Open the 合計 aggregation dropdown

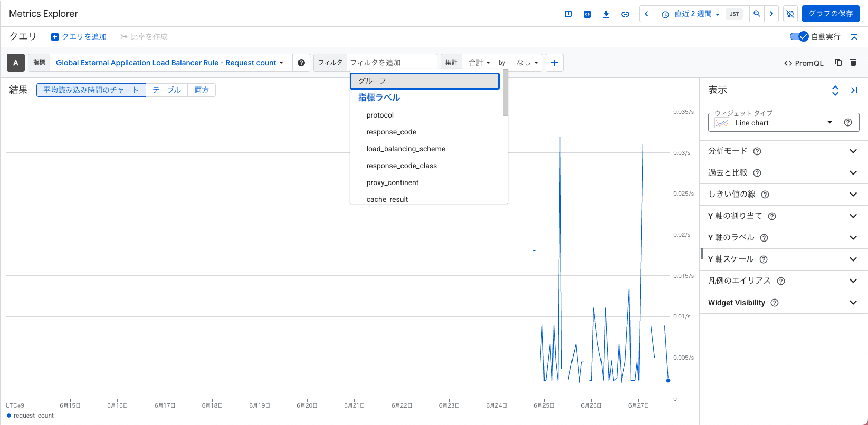[479, 63]
